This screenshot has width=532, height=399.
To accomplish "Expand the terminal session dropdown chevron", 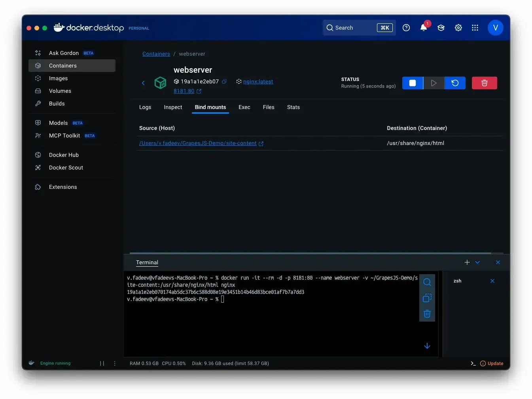I will pyautogui.click(x=477, y=262).
